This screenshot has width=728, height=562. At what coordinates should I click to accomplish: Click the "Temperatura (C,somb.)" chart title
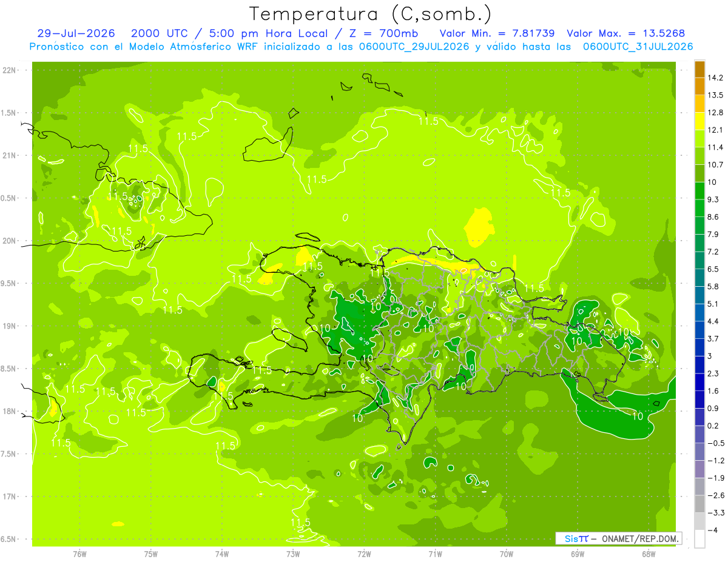[x=371, y=14]
